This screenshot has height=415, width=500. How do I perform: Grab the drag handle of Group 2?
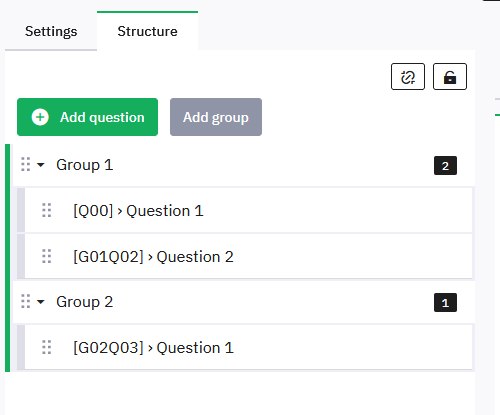(x=26, y=301)
